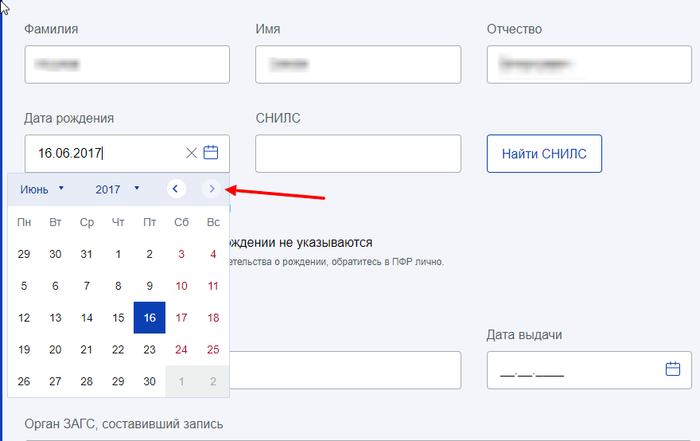The height and width of the screenshot is (441, 700).
Task: Click the Дата выдачи date field
Action: [x=575, y=370]
